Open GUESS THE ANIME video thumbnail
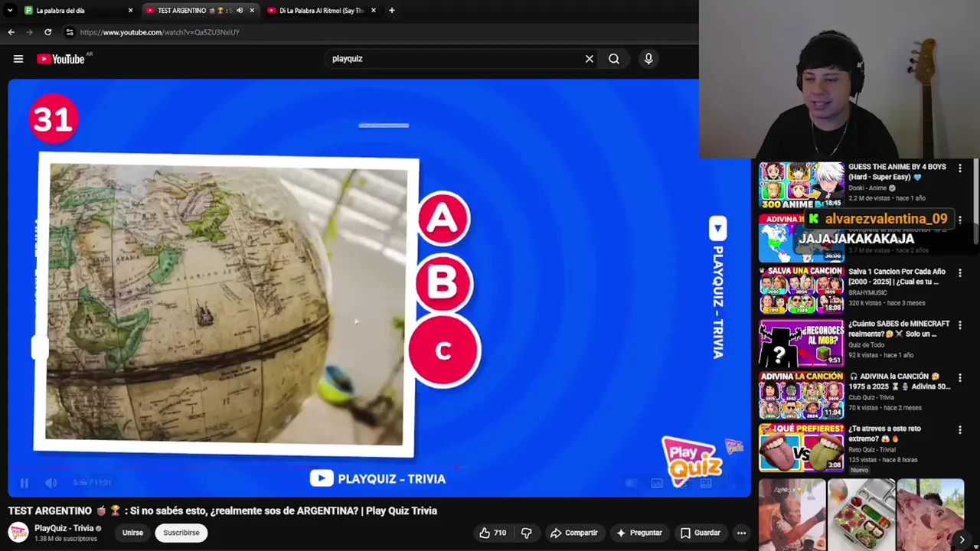The height and width of the screenshot is (551, 980). pos(802,184)
